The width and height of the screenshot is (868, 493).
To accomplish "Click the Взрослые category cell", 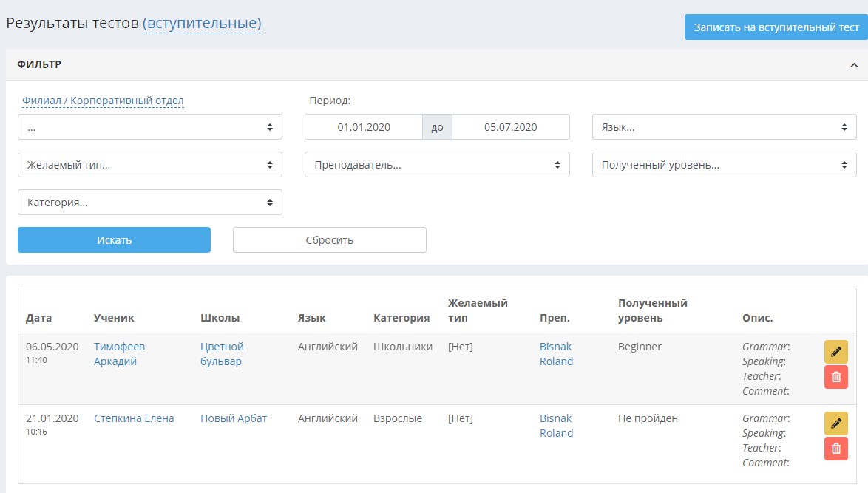I will click(x=398, y=418).
